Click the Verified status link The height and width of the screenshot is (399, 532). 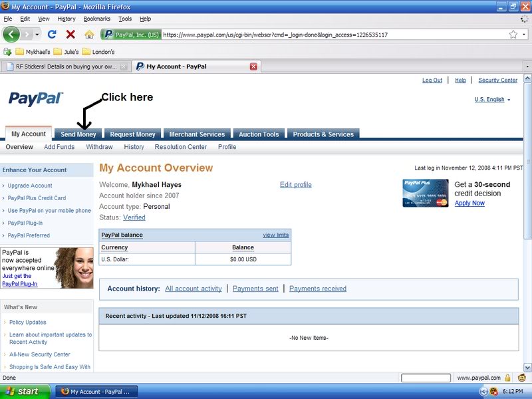[134, 217]
